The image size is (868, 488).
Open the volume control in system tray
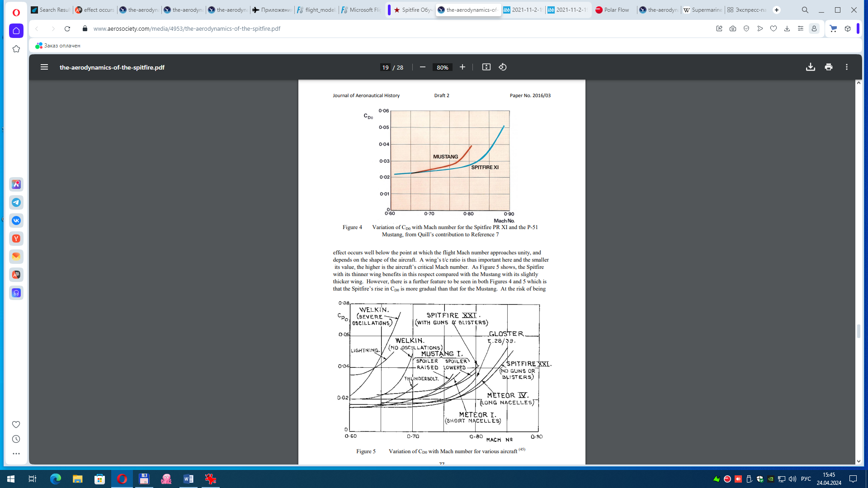(x=793, y=479)
